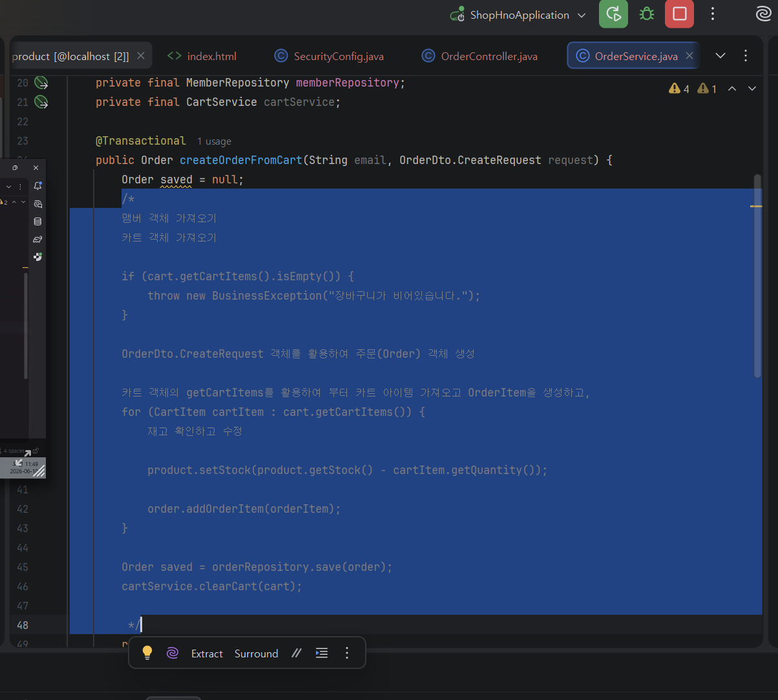Switch to the SecurityConfig.java tab

click(x=329, y=56)
